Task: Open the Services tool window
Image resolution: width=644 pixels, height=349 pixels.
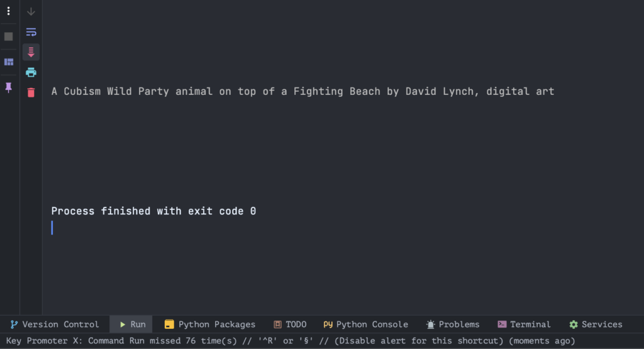Action: (x=596, y=324)
